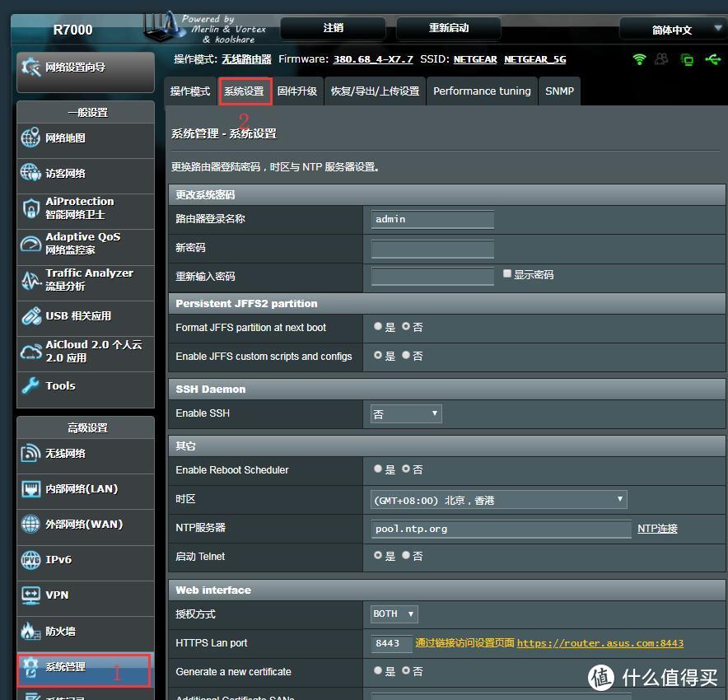Switch to the Restore/Export/Upload settings tab
This screenshot has width=728, height=700.
376,91
